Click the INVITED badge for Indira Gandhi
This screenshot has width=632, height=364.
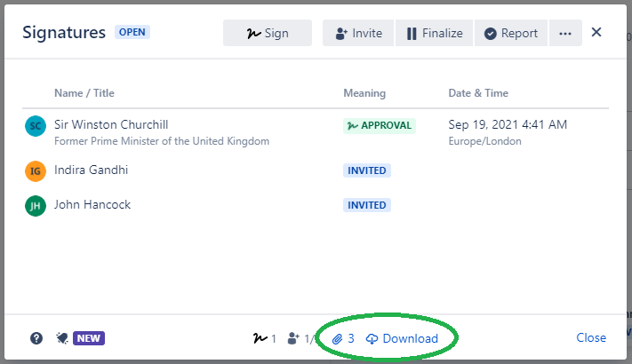click(366, 170)
